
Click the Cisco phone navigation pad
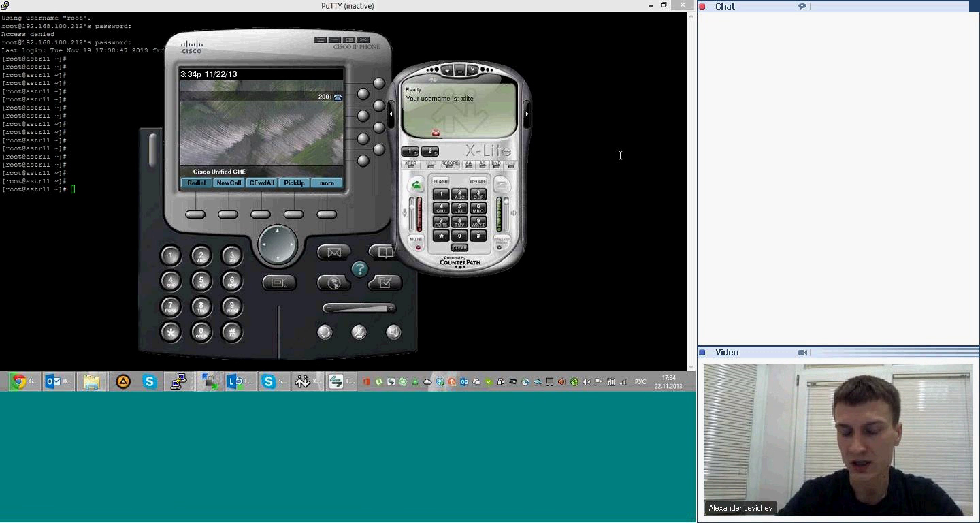tap(278, 244)
